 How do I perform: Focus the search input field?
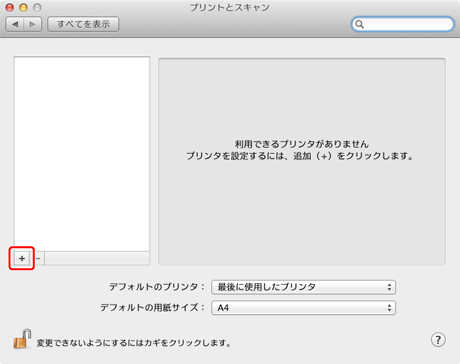tap(408, 24)
